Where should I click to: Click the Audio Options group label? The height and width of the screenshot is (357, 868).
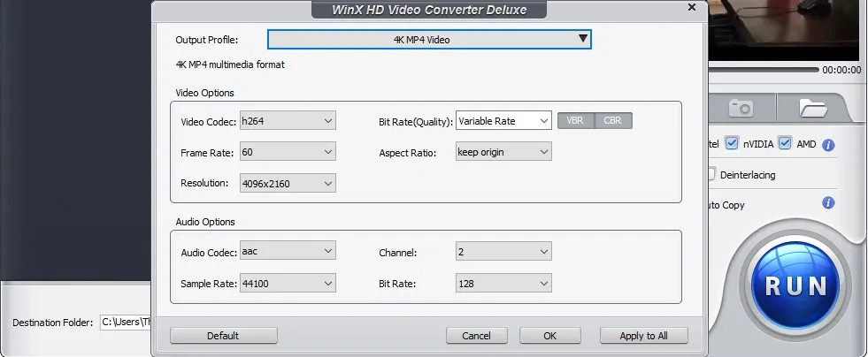point(205,222)
